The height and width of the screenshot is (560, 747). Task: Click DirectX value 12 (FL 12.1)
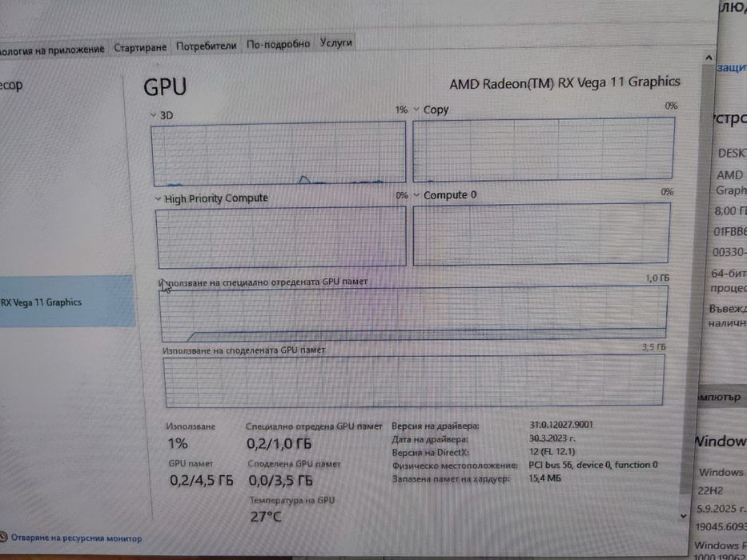(x=552, y=451)
